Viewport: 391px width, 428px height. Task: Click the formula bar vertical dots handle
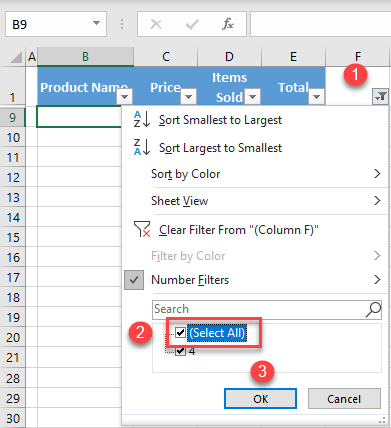click(x=122, y=24)
